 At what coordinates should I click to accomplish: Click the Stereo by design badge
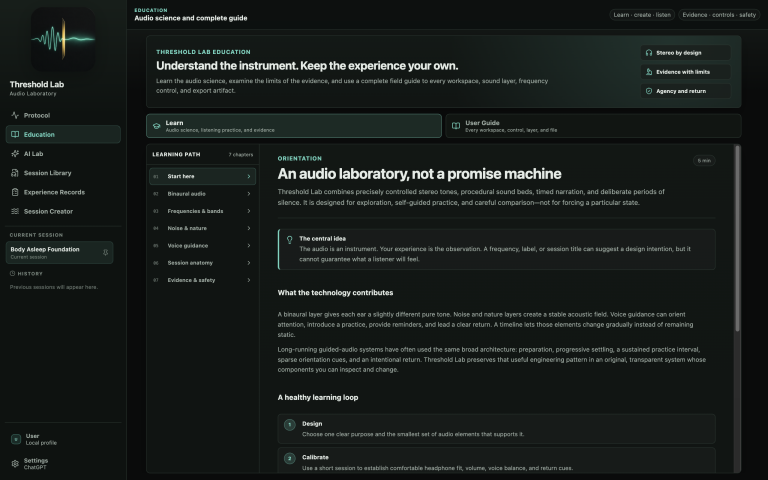pos(686,53)
